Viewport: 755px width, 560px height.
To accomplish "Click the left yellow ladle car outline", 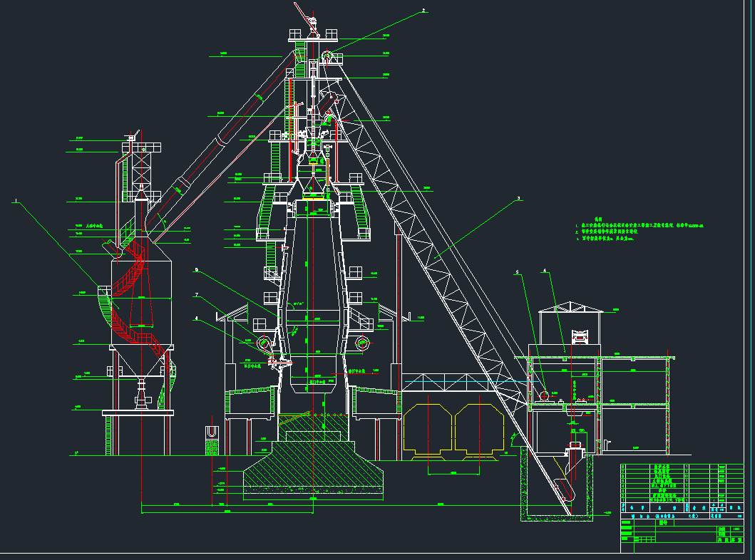I will [x=426, y=429].
